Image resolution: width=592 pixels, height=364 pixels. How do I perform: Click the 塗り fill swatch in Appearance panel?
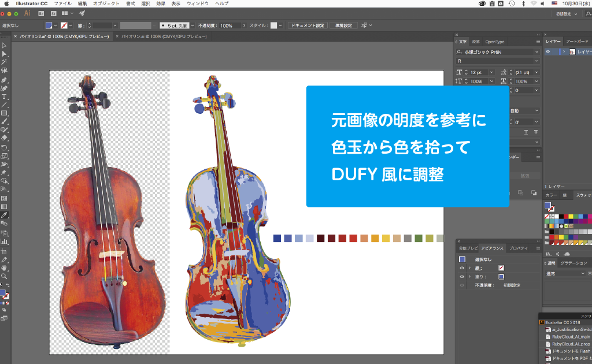click(501, 277)
